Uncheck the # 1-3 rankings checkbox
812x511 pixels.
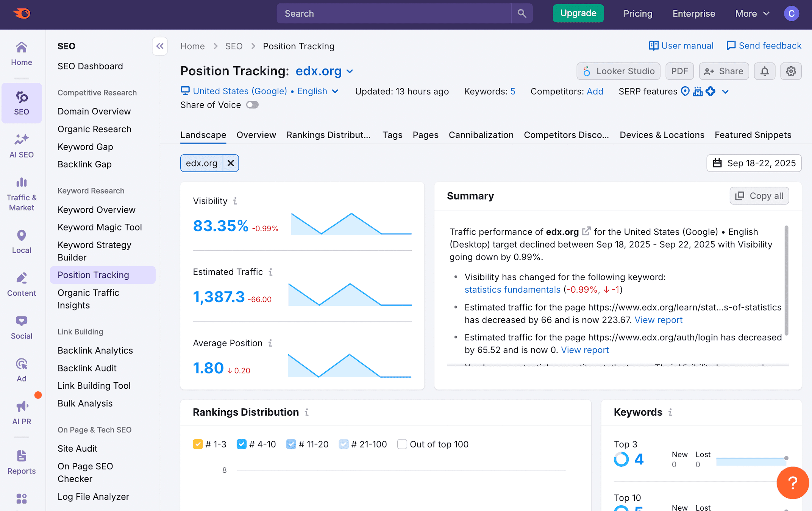pyautogui.click(x=198, y=444)
